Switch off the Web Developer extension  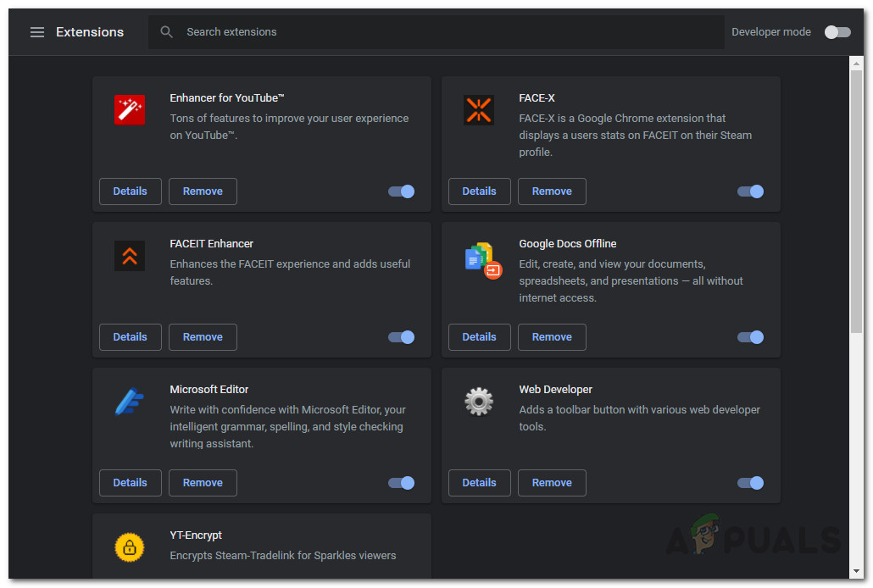point(751,483)
